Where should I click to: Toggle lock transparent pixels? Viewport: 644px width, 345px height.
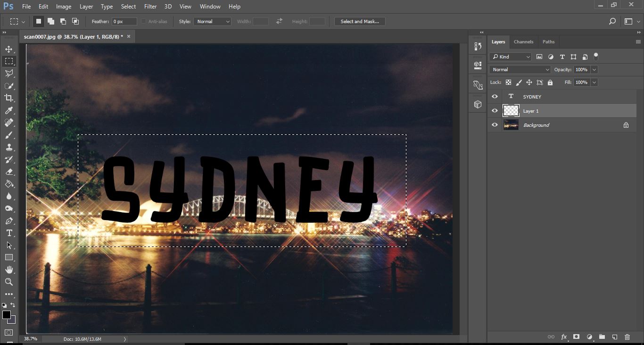(508, 82)
